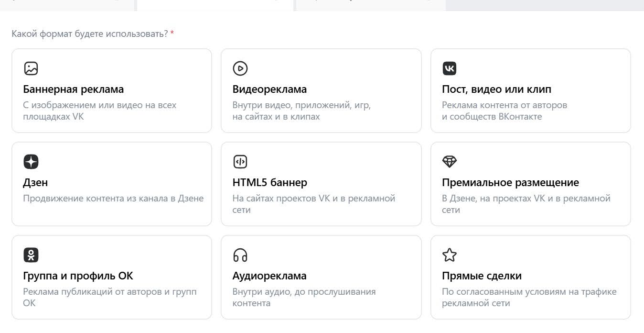Click the 'Какой формат будете использовать?' label
This screenshot has height=333, width=644.
[90, 34]
